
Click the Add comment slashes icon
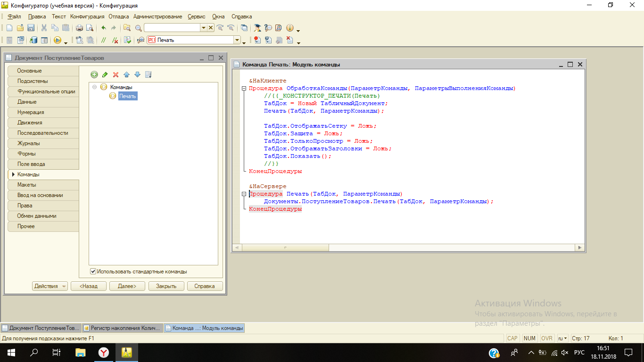pos(104,41)
